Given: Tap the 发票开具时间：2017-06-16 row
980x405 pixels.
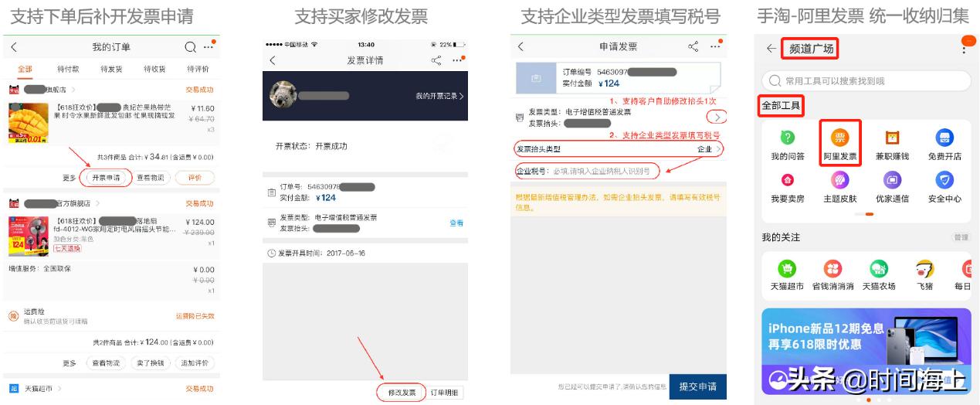Looking at the screenshot, I should pyautogui.click(x=365, y=253).
